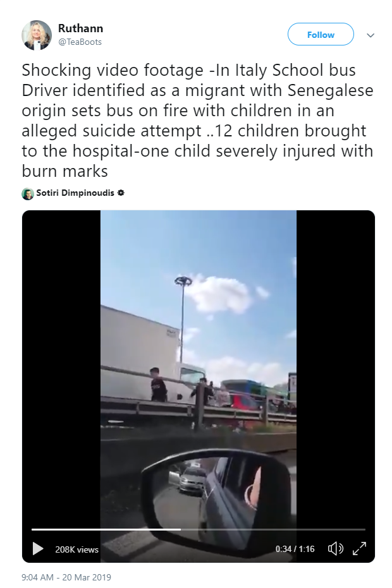The width and height of the screenshot is (392, 588).
Task: Click the verified badge next to Sotiri Dimpinoudis
Action: pos(121,193)
